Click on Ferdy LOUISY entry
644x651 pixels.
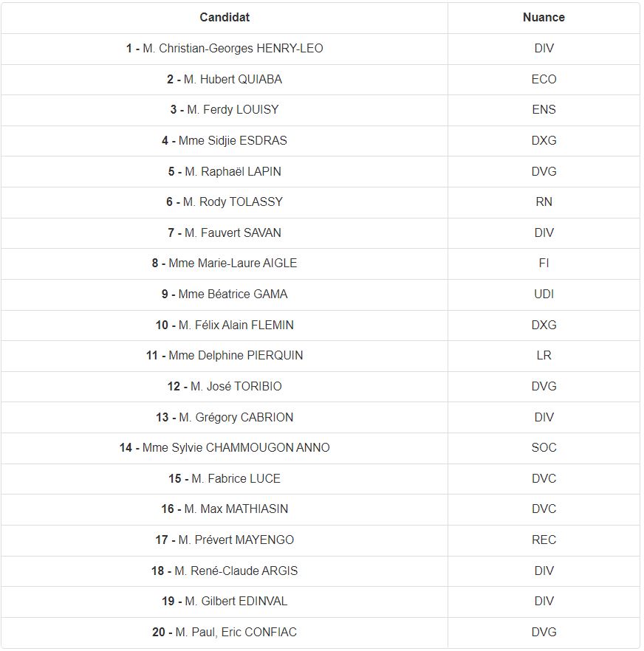coord(225,109)
